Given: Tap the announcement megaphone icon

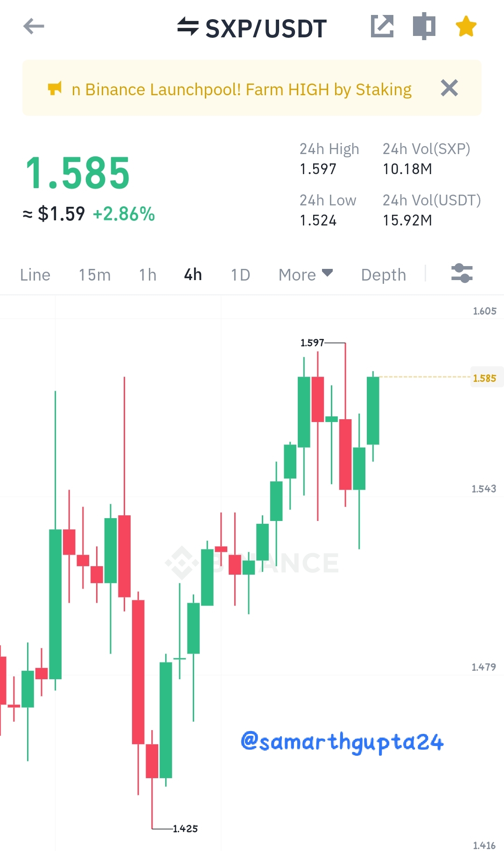Looking at the screenshot, I should click(55, 88).
